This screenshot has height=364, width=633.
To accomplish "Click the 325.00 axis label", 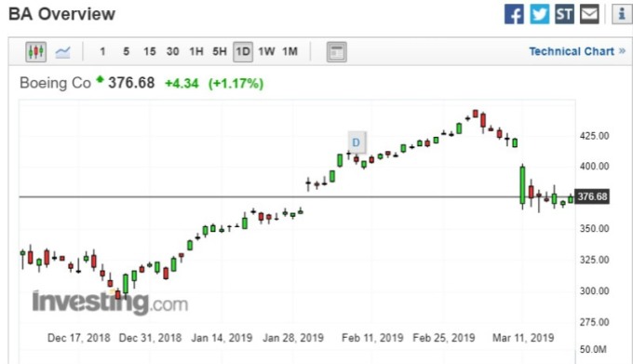I will [x=594, y=260].
